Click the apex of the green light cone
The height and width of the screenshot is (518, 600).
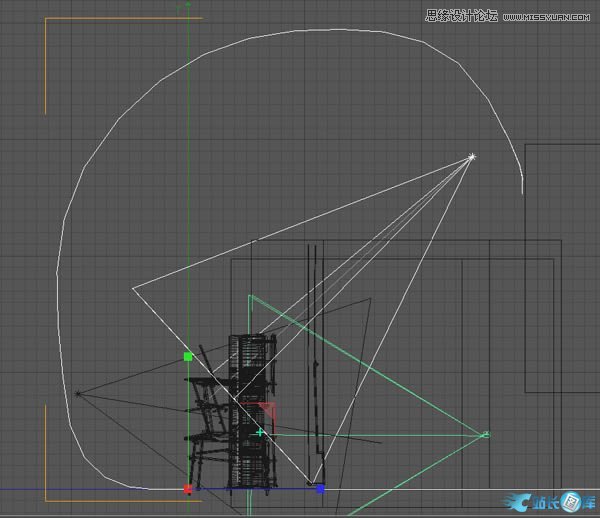pyautogui.click(x=250, y=296)
